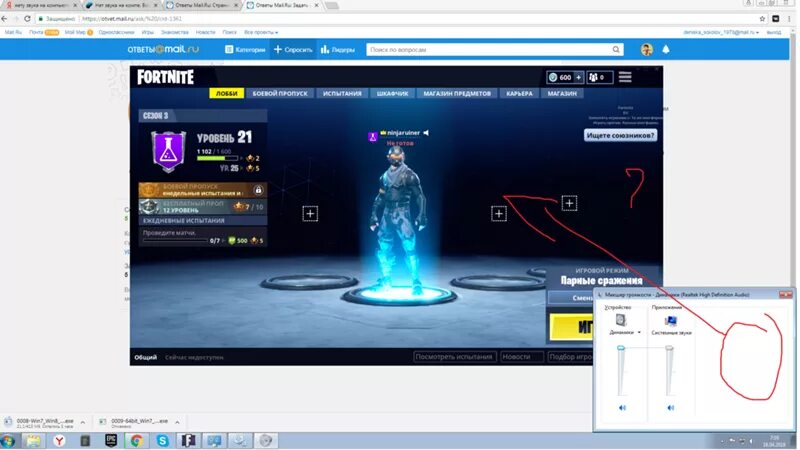This screenshot has height=450, width=800.
Task: Expand options for 0008-Win7_Win8 download
Action: [82, 422]
